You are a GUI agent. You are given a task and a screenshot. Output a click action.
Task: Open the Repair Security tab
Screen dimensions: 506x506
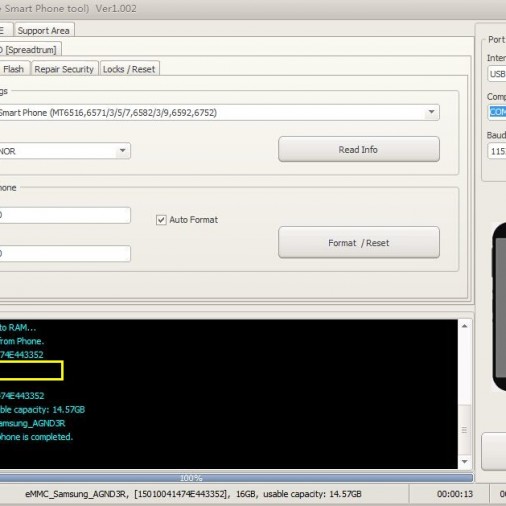click(x=64, y=69)
